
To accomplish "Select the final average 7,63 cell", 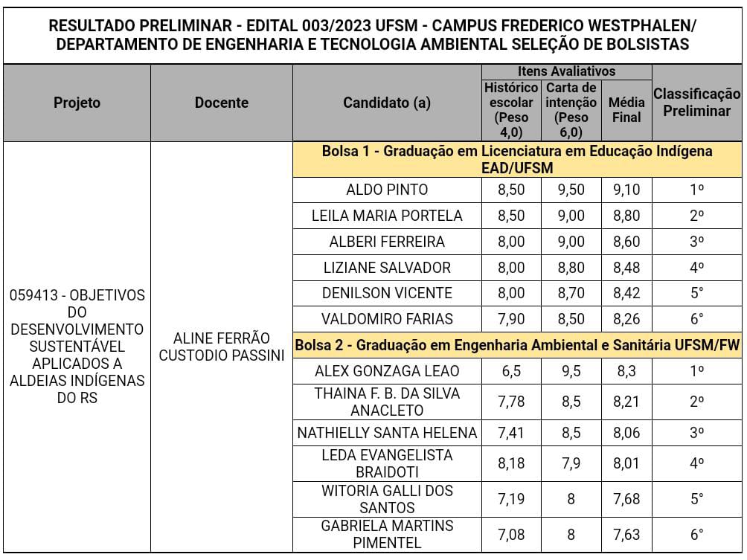I will pos(626,534).
